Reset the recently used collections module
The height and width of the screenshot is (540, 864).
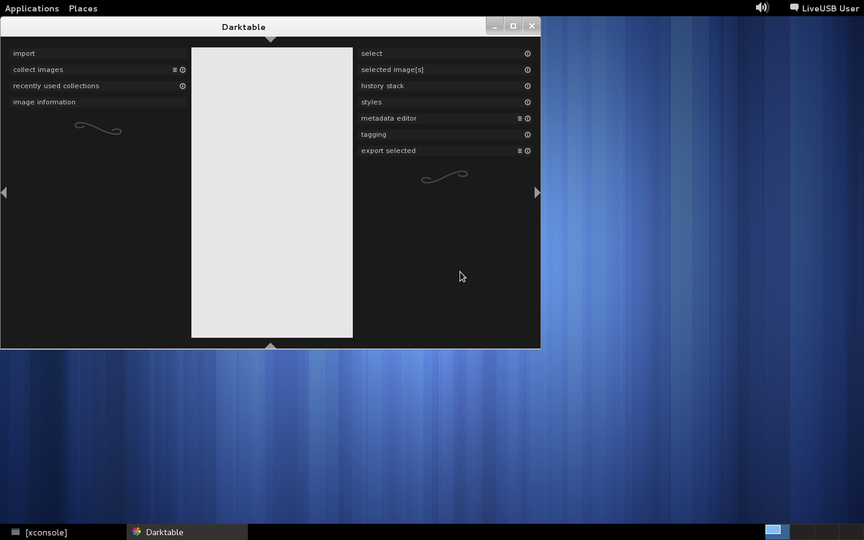point(183,86)
